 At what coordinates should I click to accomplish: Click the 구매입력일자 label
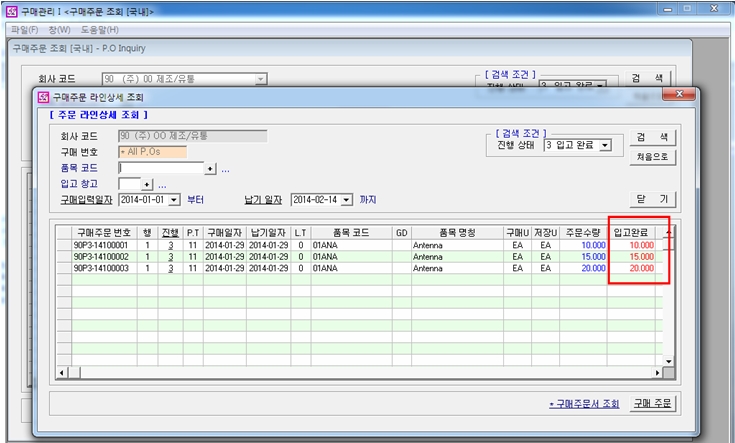point(87,200)
